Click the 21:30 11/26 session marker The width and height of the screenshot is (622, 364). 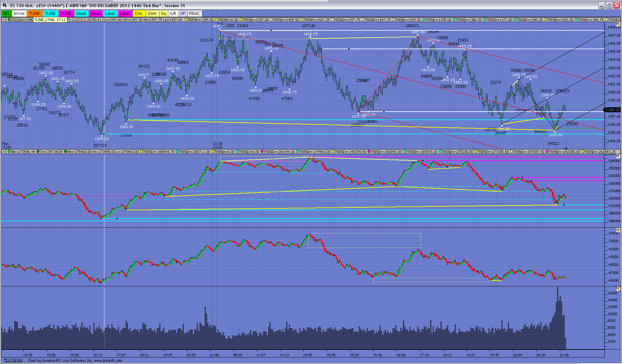[x=218, y=145]
